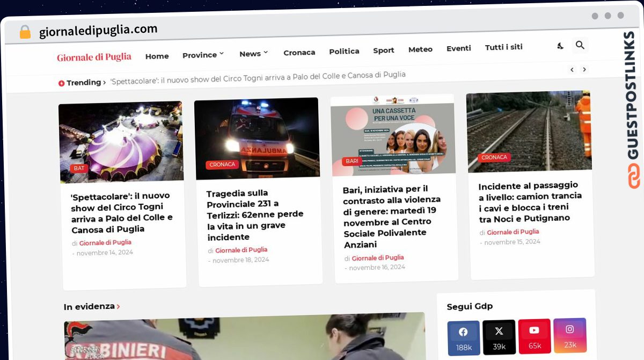Click the Segui Gdp heading
The image size is (644, 360).
(x=470, y=306)
